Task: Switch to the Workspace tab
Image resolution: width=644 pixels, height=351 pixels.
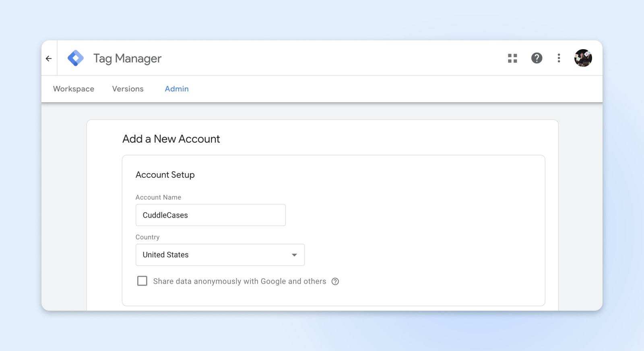Action: (74, 89)
